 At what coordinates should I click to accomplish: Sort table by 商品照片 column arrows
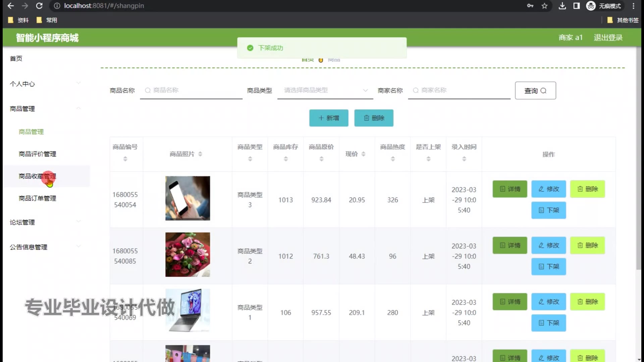pyautogui.click(x=200, y=154)
